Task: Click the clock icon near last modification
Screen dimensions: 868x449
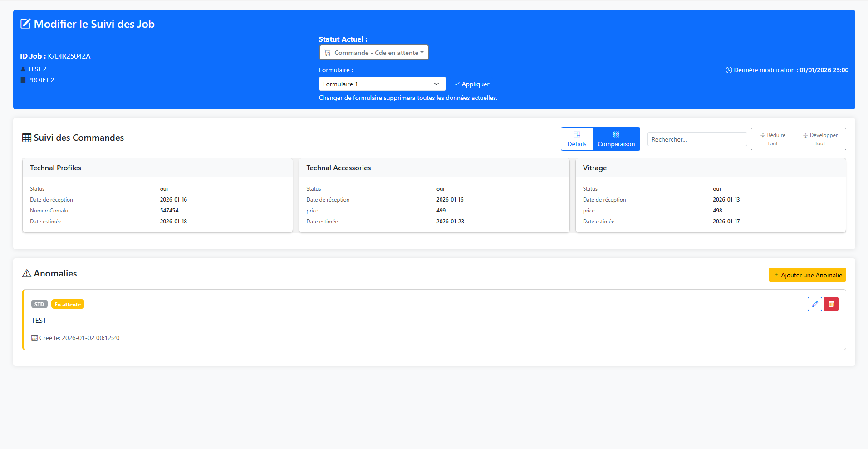Action: coord(729,70)
